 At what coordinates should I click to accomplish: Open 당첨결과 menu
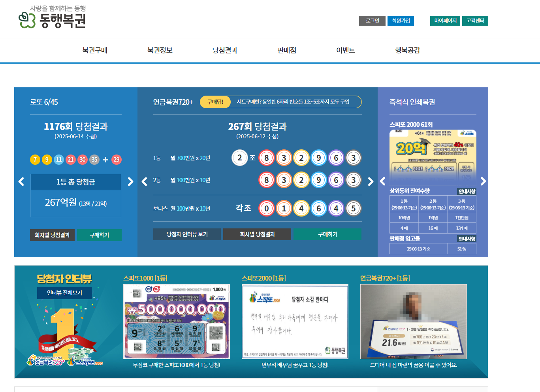tap(225, 50)
